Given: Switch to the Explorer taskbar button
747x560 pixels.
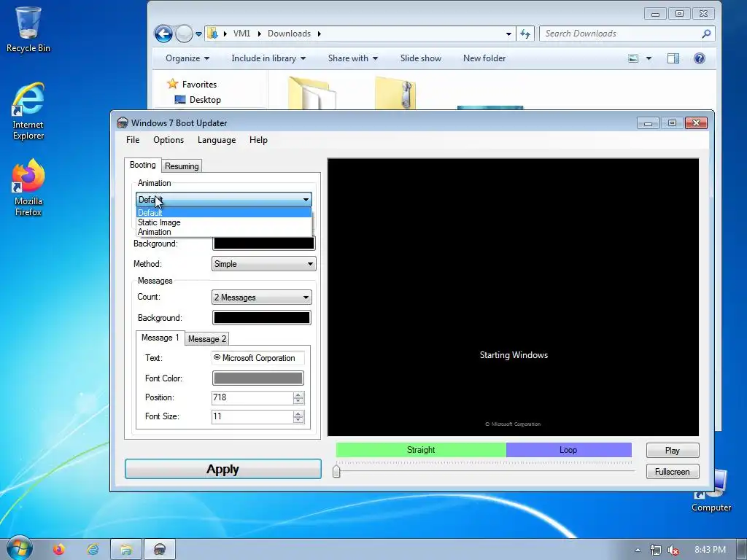Looking at the screenshot, I should click(x=126, y=550).
